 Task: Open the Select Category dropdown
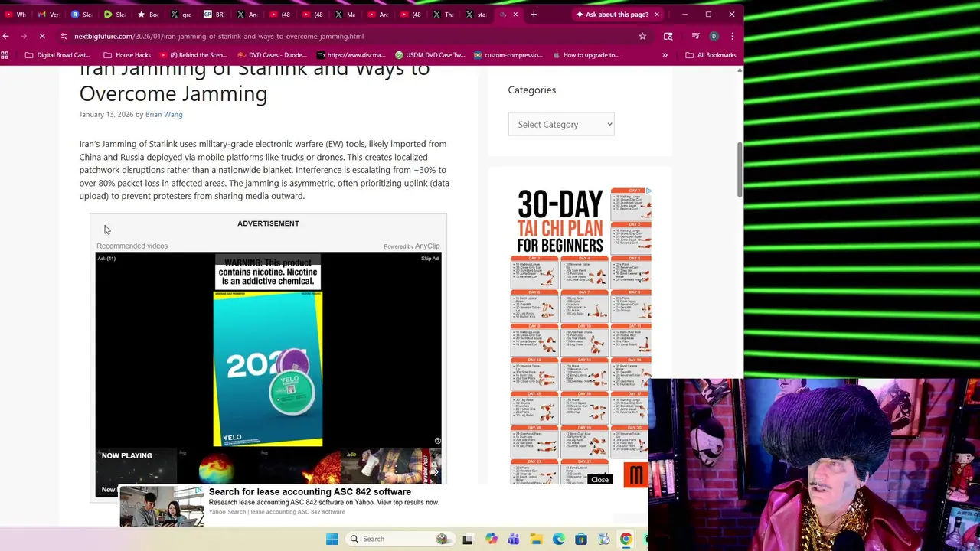click(x=561, y=124)
